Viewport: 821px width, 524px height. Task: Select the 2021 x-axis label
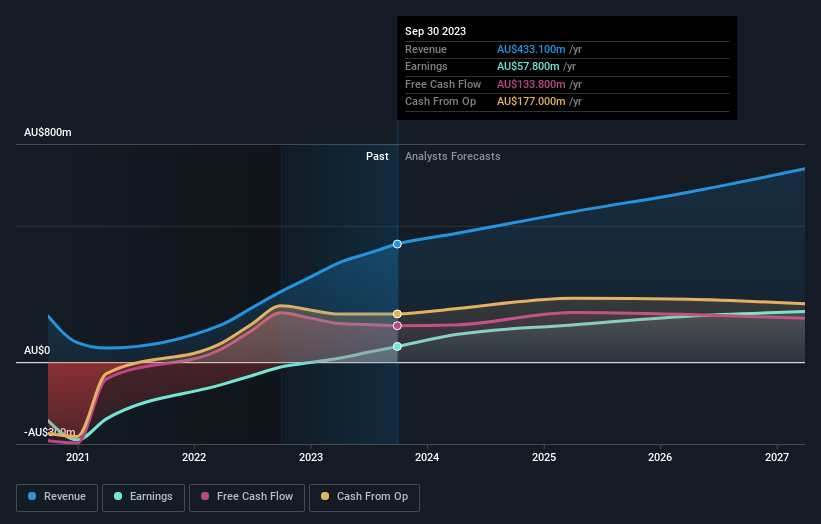click(77, 457)
